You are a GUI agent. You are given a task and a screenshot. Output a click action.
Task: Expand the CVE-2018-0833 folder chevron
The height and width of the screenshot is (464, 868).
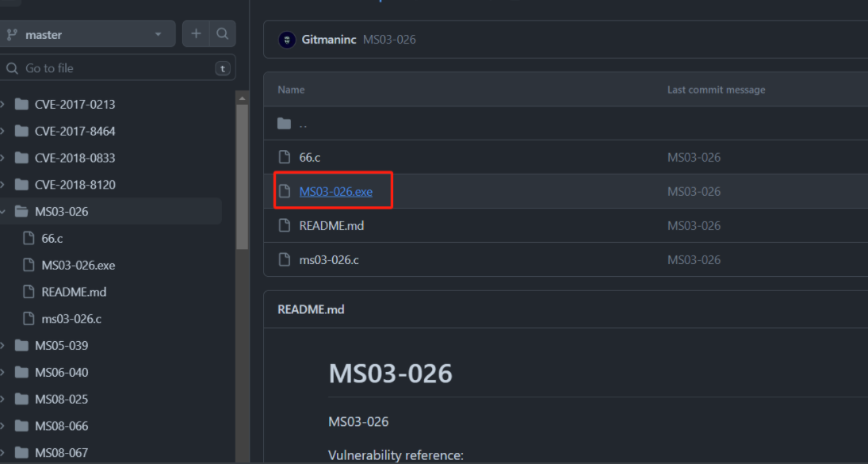tap(2, 158)
